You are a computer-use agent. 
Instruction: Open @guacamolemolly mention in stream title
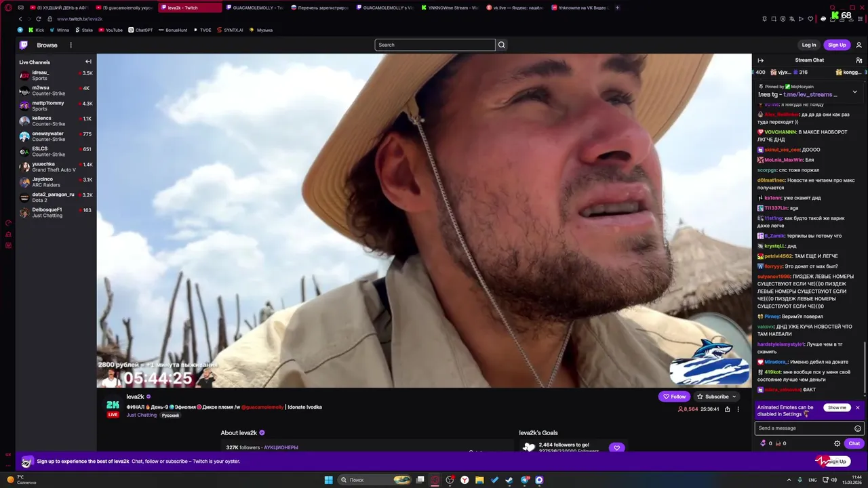point(262,407)
